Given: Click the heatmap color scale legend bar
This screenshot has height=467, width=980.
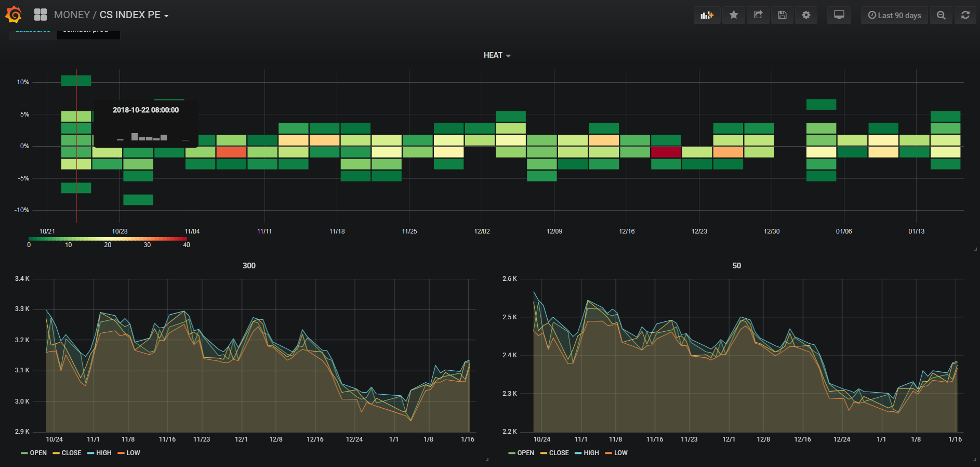Looking at the screenshot, I should (x=108, y=239).
